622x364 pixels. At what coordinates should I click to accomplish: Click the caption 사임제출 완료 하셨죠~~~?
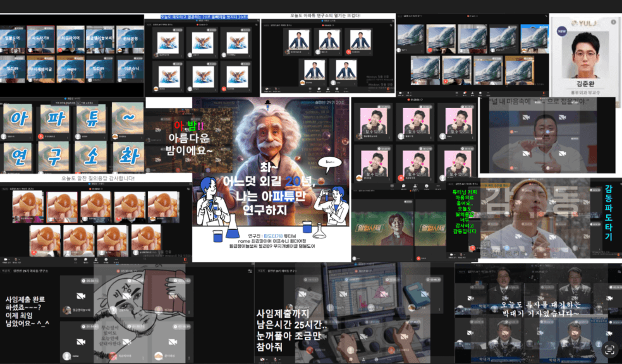point(25,303)
